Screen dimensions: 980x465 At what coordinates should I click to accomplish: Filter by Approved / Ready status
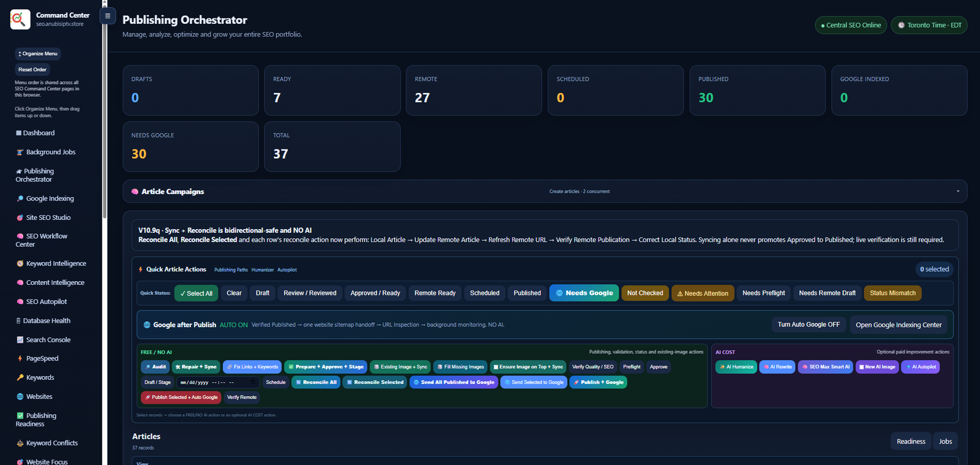click(x=375, y=293)
